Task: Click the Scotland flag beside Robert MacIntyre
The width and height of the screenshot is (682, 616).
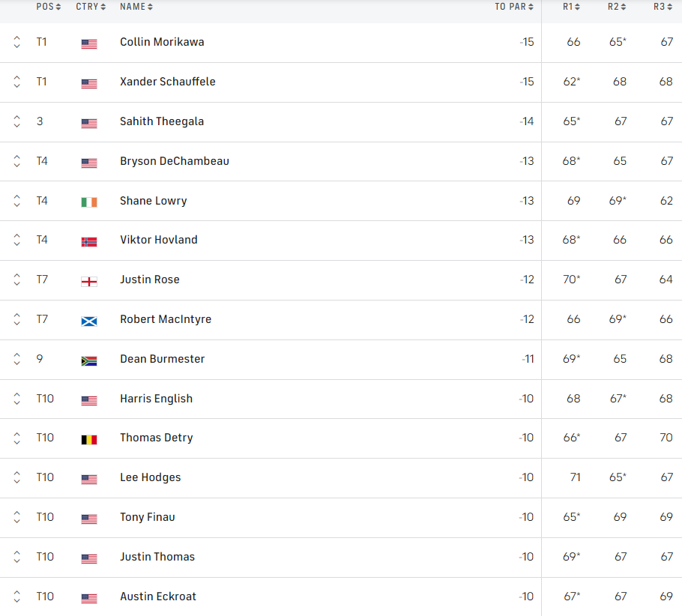Action: point(88,321)
